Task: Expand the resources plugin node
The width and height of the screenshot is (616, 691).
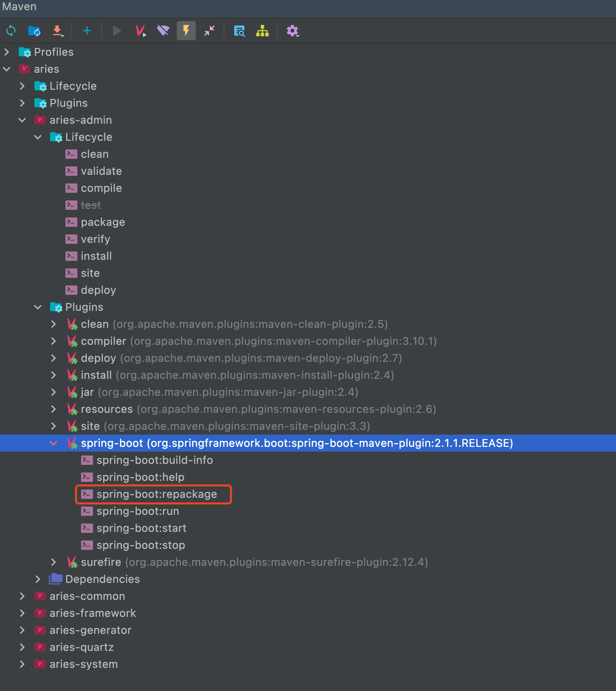Action: click(x=53, y=409)
